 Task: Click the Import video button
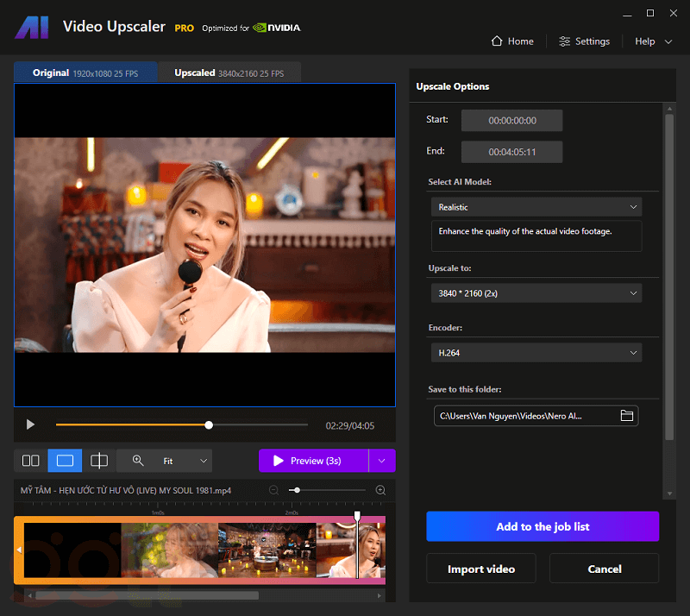pos(480,569)
